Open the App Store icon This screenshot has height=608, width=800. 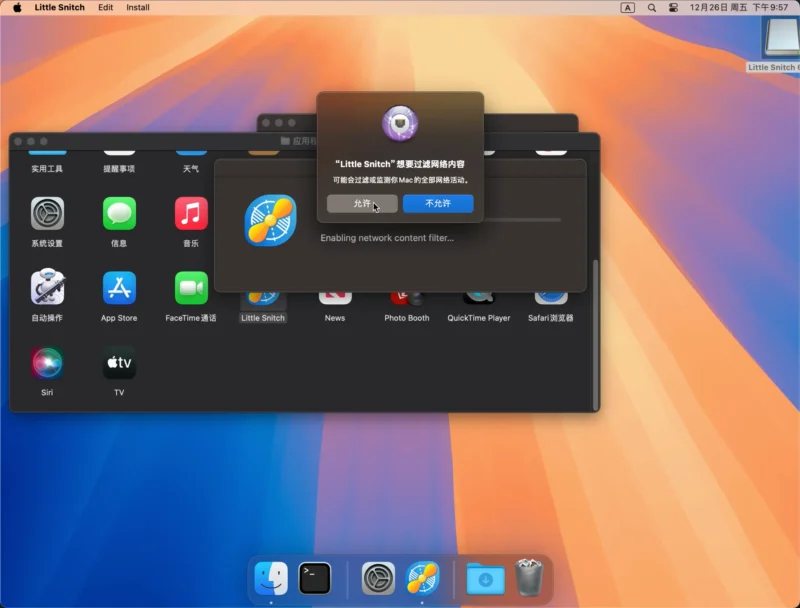(119, 288)
